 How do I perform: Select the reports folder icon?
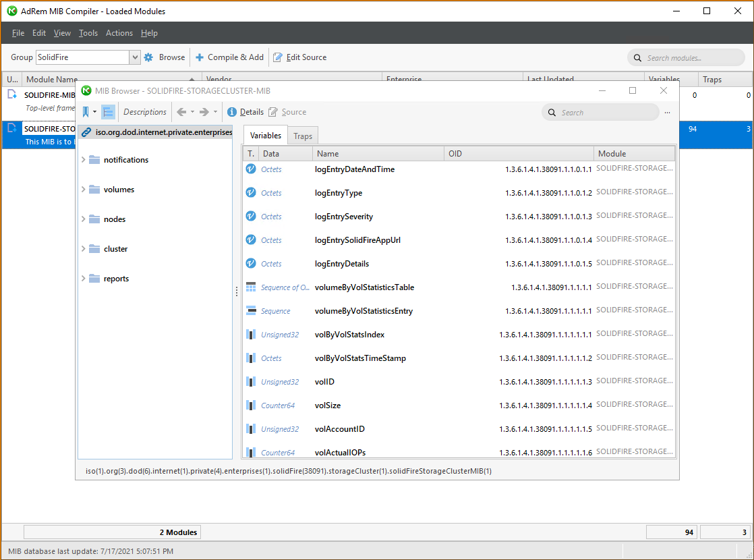[x=94, y=279]
